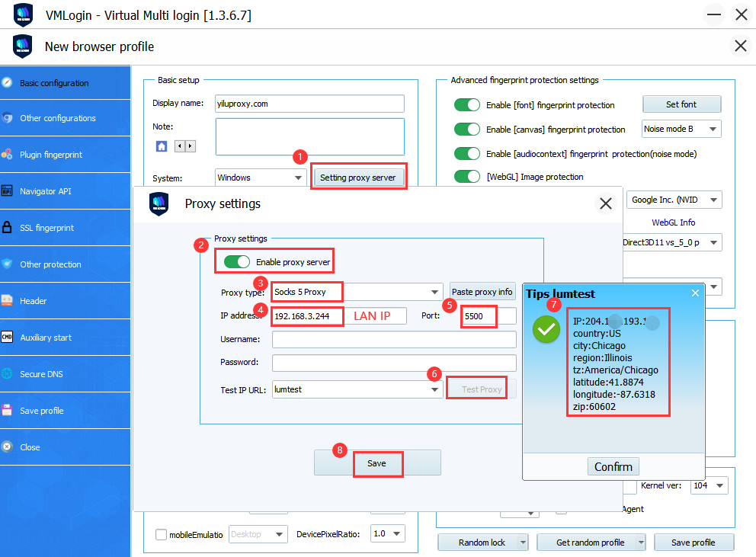The image size is (756, 557).
Task: Click the Setting proxy server button
Action: click(358, 177)
